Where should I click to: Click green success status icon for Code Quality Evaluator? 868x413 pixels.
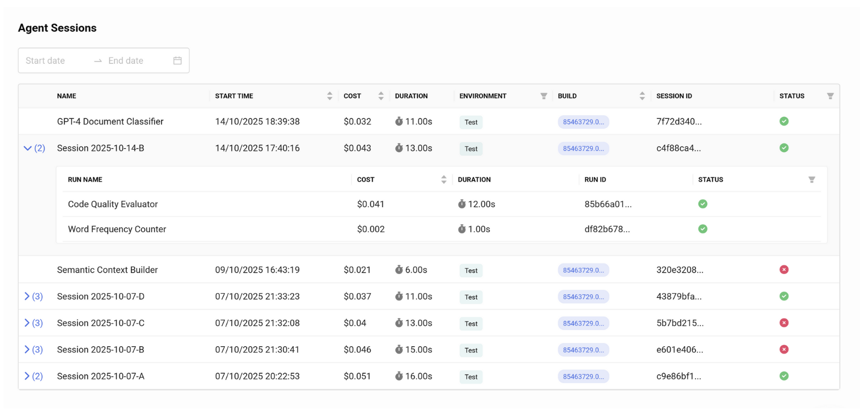pyautogui.click(x=703, y=204)
